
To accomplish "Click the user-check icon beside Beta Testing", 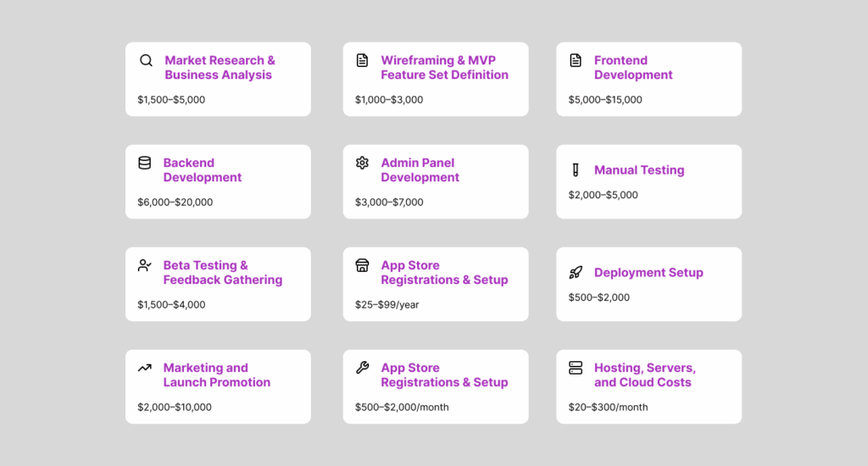I will pyautogui.click(x=145, y=265).
